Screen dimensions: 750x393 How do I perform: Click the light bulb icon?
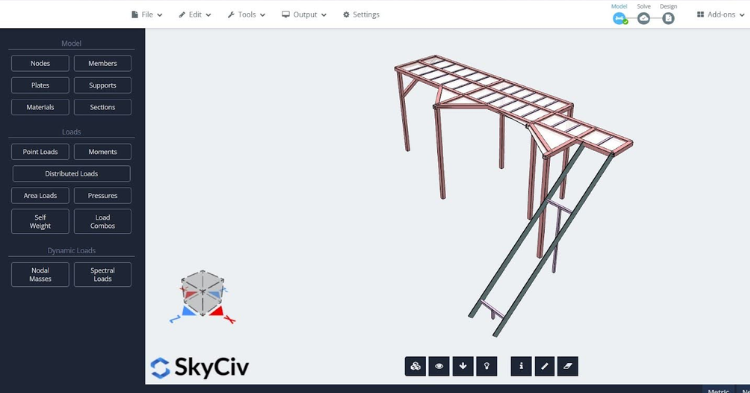(486, 366)
